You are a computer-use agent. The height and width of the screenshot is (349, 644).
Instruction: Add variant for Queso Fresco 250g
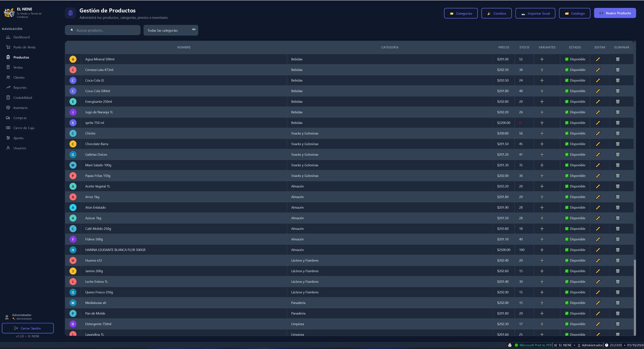542,292
